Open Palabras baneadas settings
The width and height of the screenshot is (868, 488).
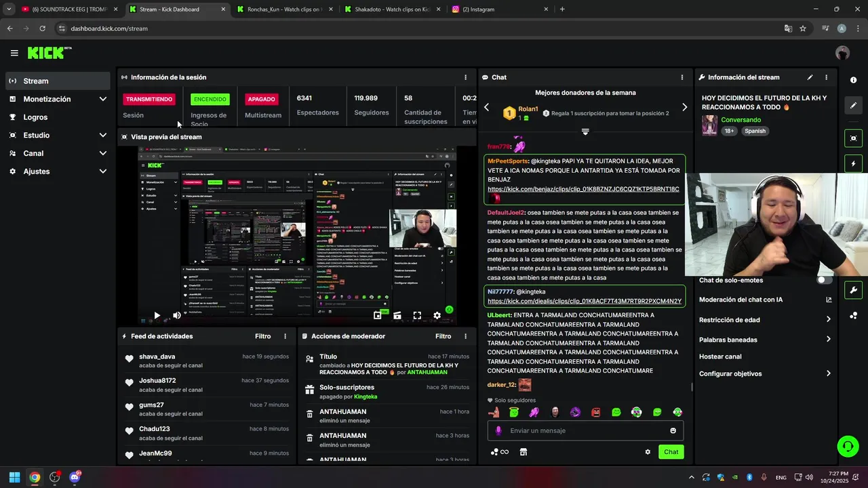pyautogui.click(x=765, y=340)
